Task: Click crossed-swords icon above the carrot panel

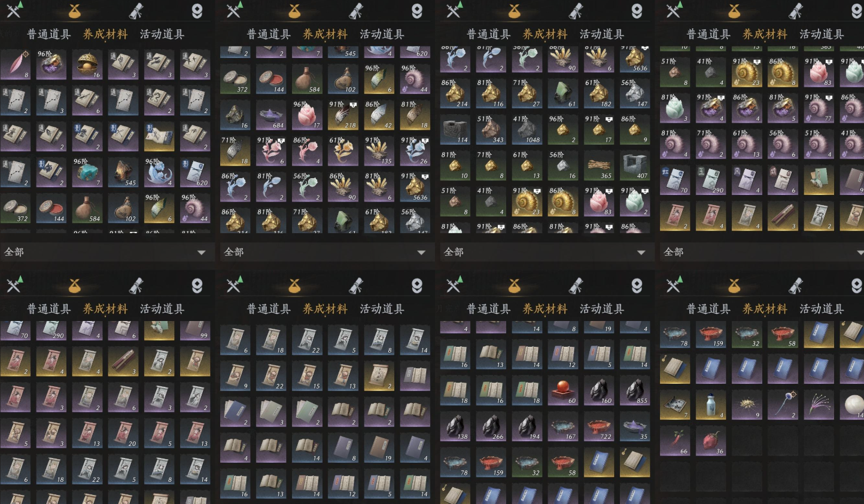Action: point(674,285)
